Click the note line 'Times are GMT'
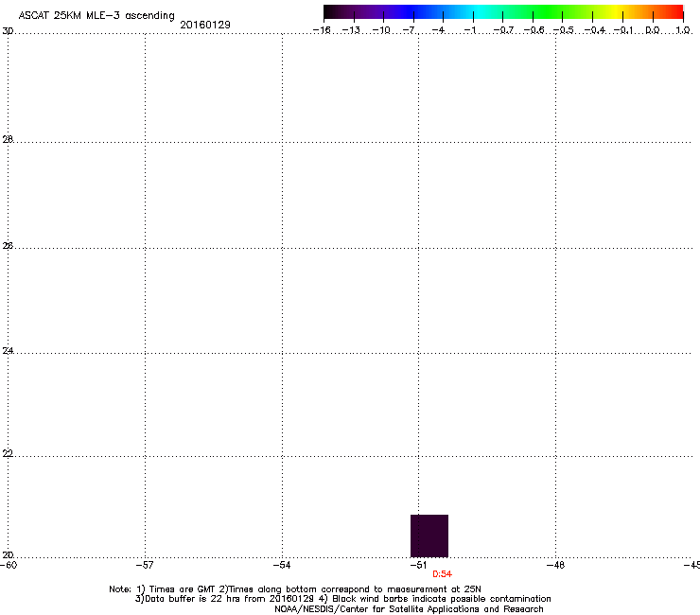 [x=294, y=589]
